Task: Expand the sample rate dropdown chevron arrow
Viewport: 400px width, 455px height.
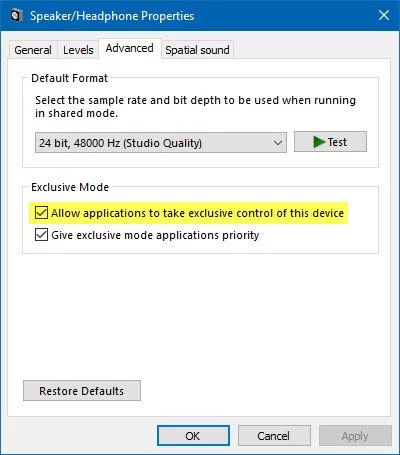Action: (x=278, y=143)
